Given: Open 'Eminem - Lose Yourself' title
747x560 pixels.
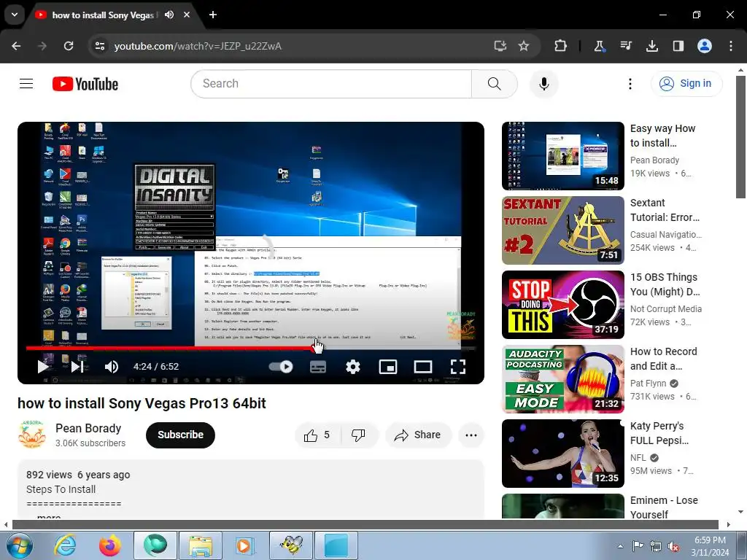Looking at the screenshot, I should (664, 507).
